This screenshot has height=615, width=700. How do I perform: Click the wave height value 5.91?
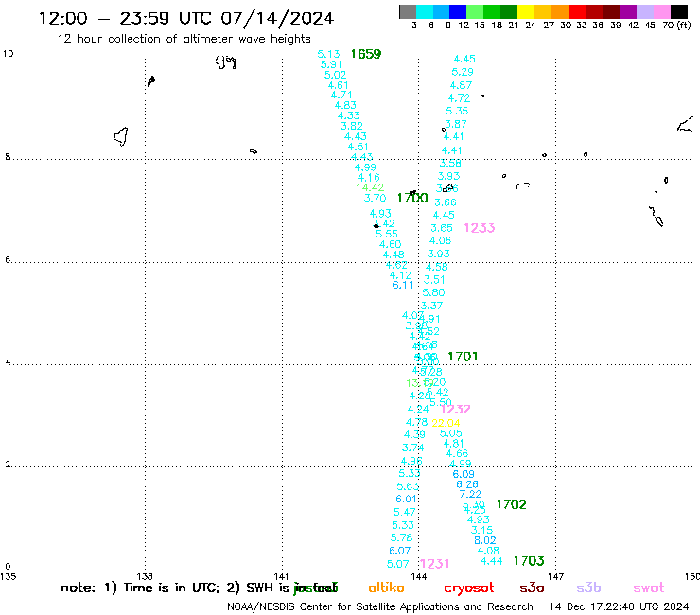331,64
